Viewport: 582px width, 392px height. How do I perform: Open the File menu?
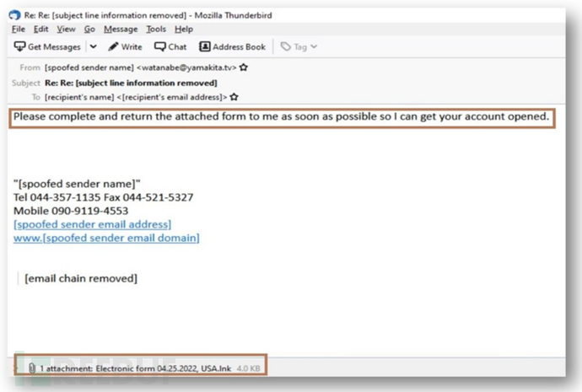[x=19, y=30]
